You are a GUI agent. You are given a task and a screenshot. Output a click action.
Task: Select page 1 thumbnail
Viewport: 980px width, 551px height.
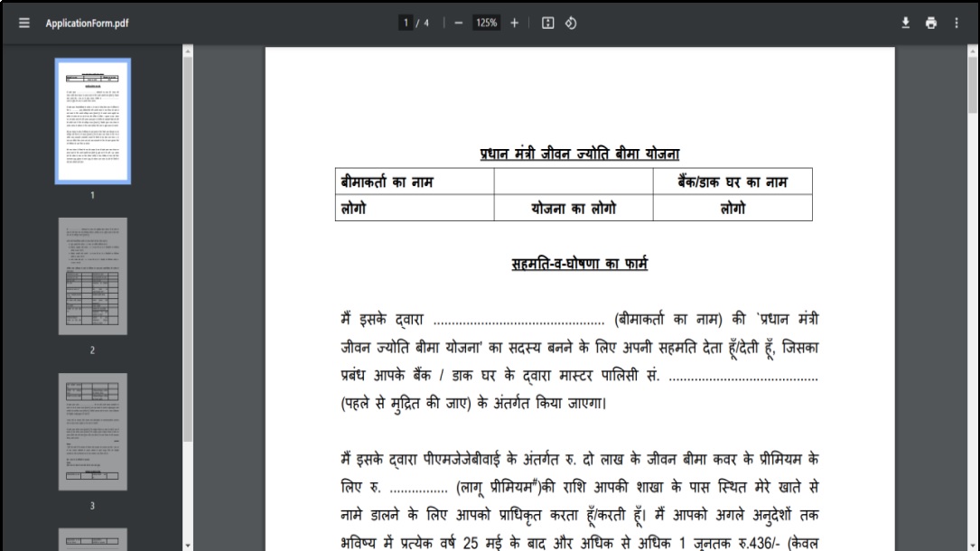coord(92,121)
